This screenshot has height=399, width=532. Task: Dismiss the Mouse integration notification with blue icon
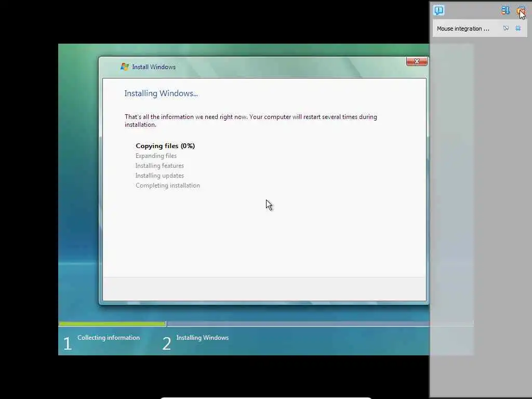coord(518,29)
